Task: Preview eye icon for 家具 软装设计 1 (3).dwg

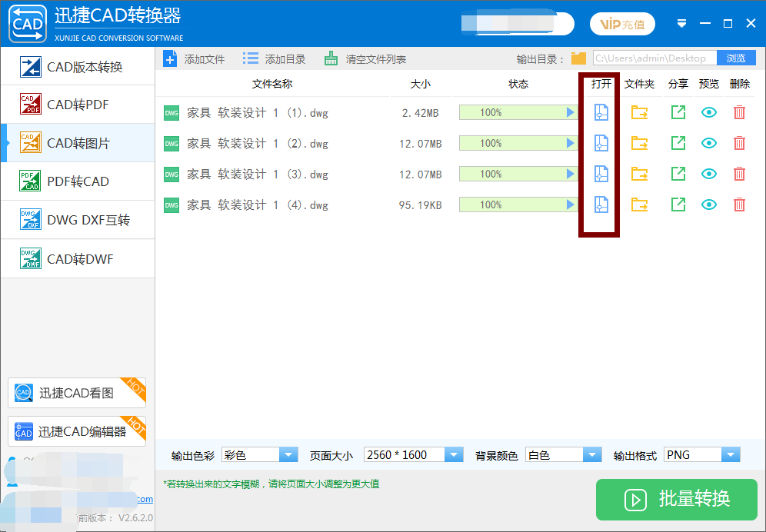Action: point(709,175)
